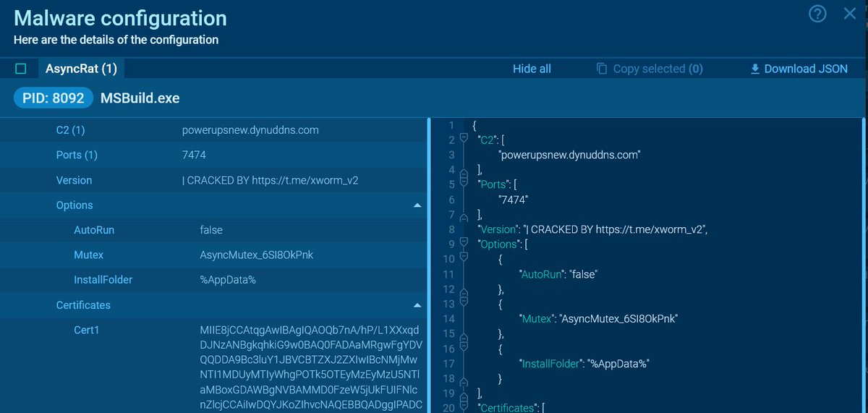868x413 pixels.
Task: Click the "Certificates" key in JSON line 20
Action: tap(507, 409)
